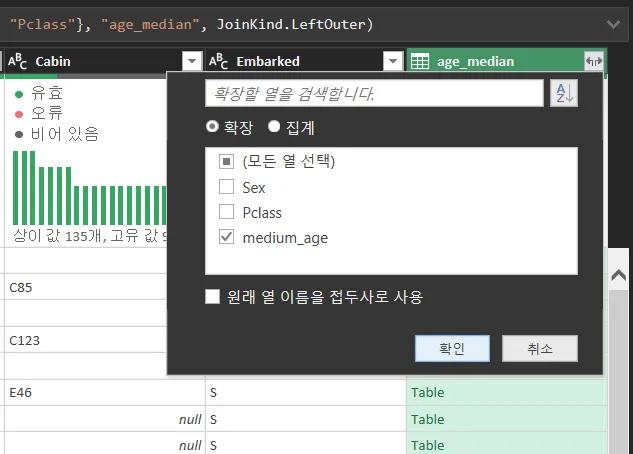Click the column search input field
Screen dimensions: 633x454
374,94
